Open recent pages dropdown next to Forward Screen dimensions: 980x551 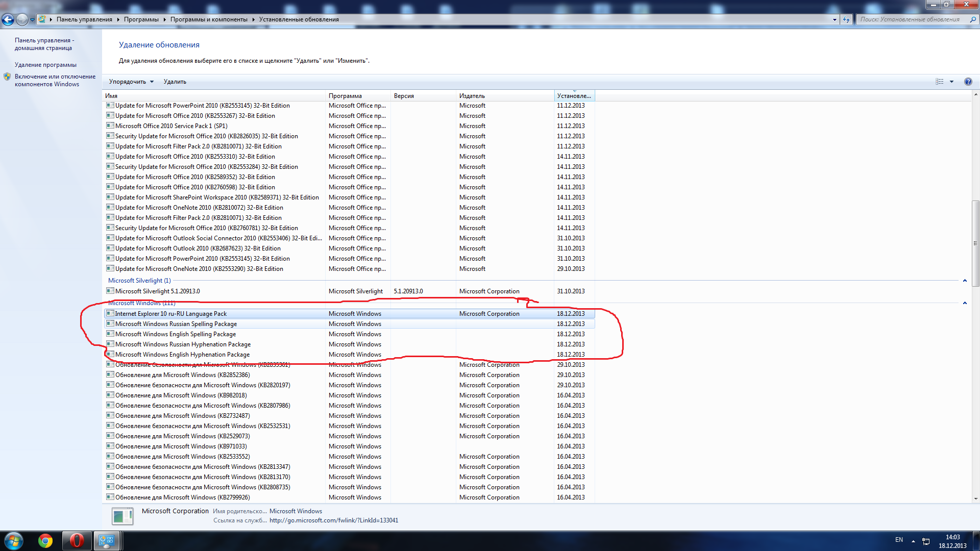pyautogui.click(x=32, y=20)
